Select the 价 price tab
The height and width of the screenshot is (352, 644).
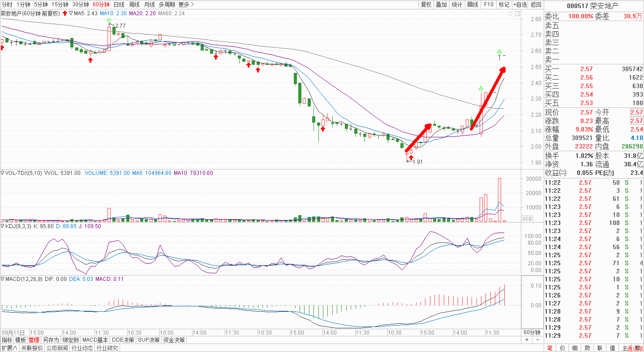562,348
